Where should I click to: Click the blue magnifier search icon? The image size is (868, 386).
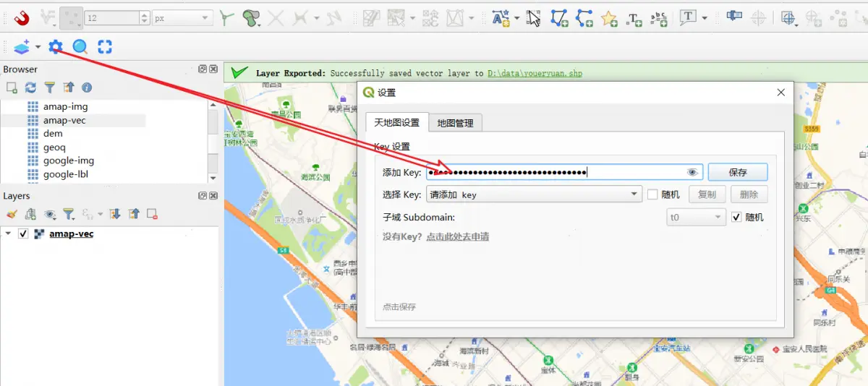tap(80, 47)
